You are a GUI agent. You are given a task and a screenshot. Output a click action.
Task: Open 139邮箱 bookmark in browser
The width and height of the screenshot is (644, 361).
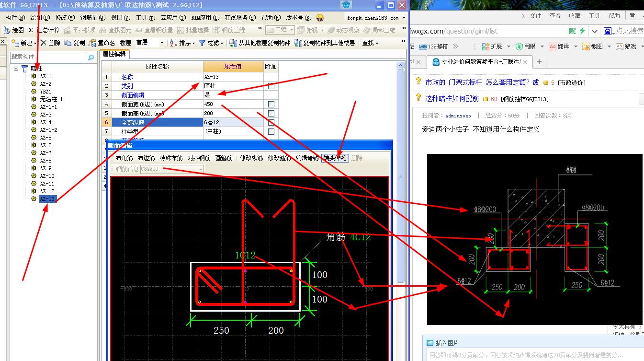click(433, 47)
